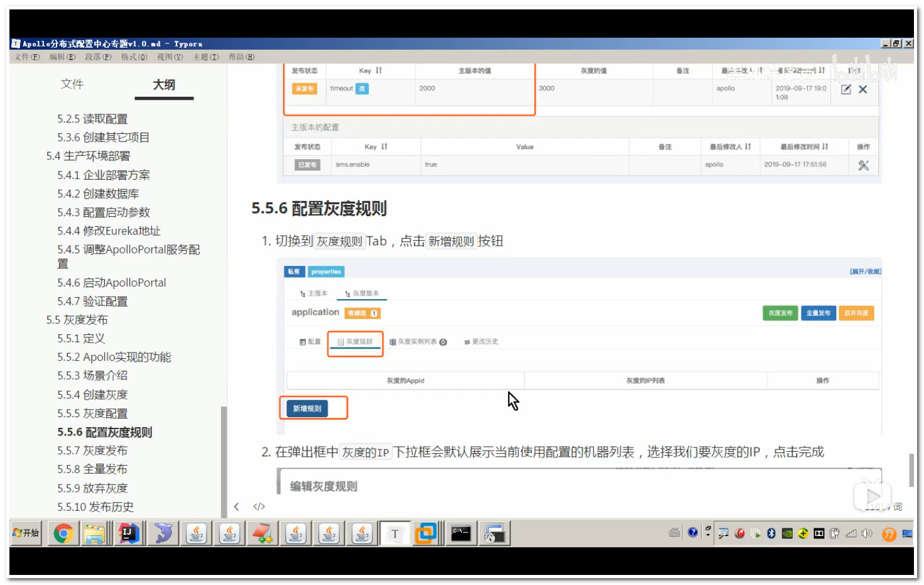Go to 5.4.5 调整ApolloPortal服务配置
924x585 pixels.
(x=128, y=256)
